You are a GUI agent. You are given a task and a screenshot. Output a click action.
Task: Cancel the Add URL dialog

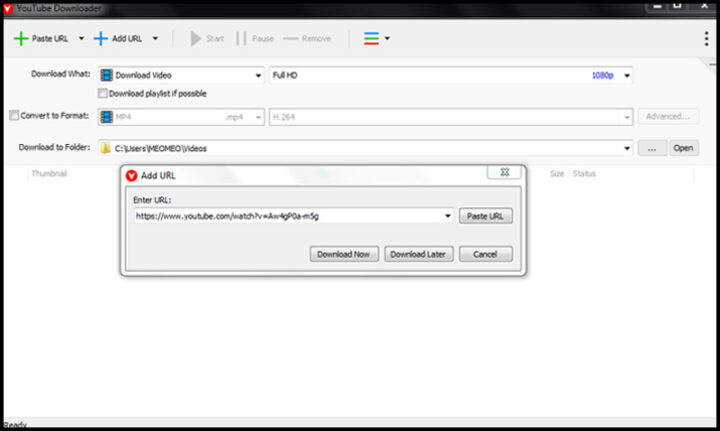pyautogui.click(x=485, y=254)
